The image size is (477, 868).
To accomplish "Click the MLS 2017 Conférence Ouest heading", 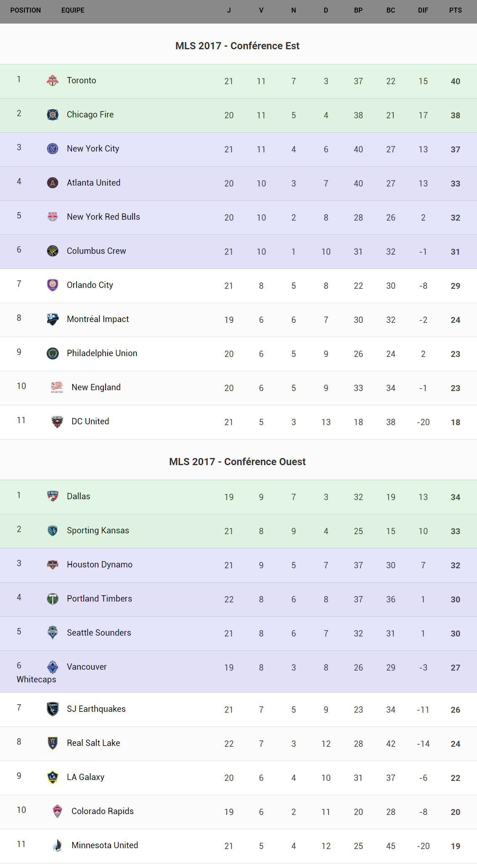I will click(x=237, y=462).
